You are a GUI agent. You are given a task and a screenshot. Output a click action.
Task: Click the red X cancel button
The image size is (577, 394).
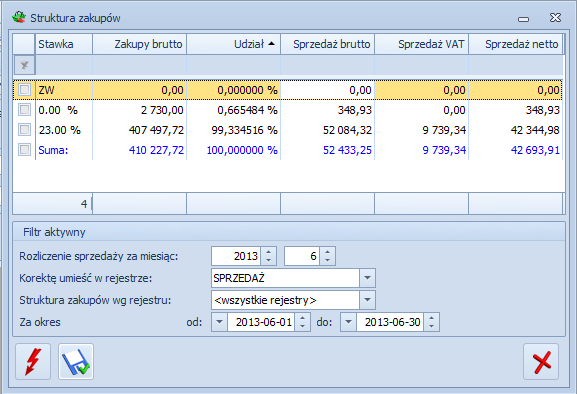pyautogui.click(x=541, y=362)
